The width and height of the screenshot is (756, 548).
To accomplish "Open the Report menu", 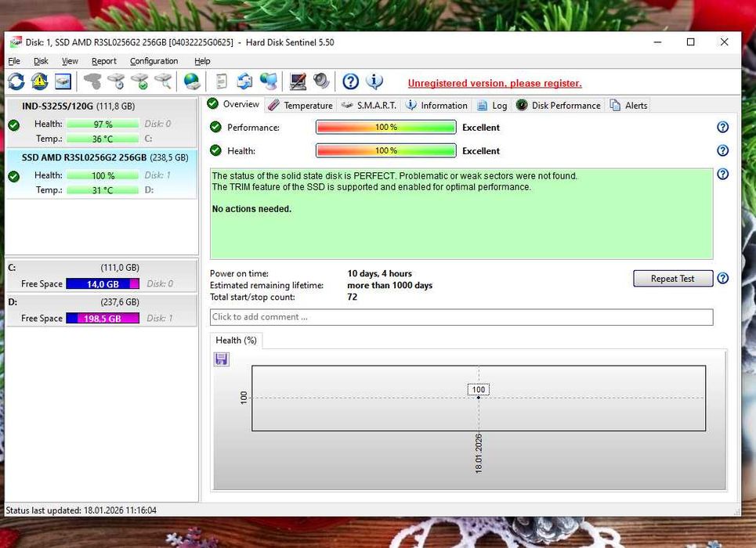I will (104, 61).
